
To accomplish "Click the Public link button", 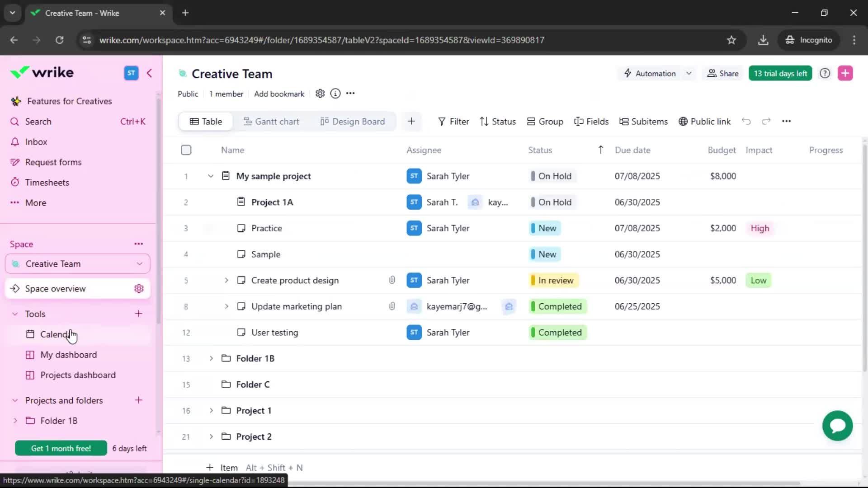I will point(704,121).
